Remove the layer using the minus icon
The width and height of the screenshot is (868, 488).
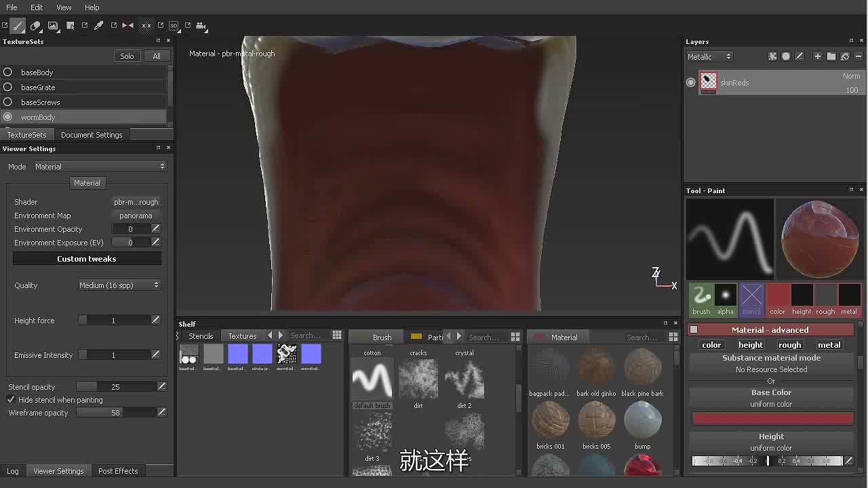(x=858, y=56)
